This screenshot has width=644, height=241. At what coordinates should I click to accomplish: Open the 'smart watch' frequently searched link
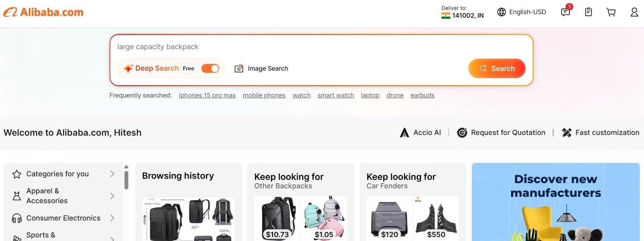click(335, 95)
